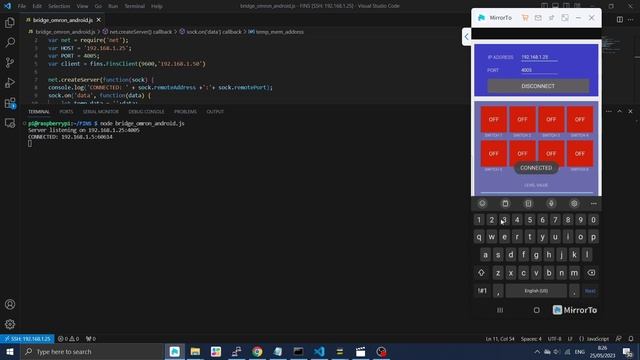Tap the microphone icon on keyboard toolbar
This screenshot has width=640, height=360.
point(551,203)
